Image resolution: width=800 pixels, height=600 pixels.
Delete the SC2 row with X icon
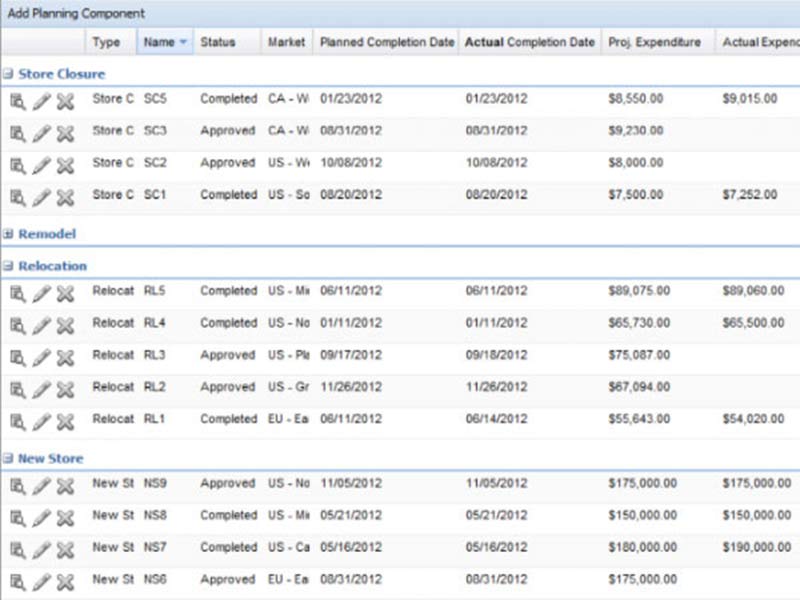tap(65, 164)
